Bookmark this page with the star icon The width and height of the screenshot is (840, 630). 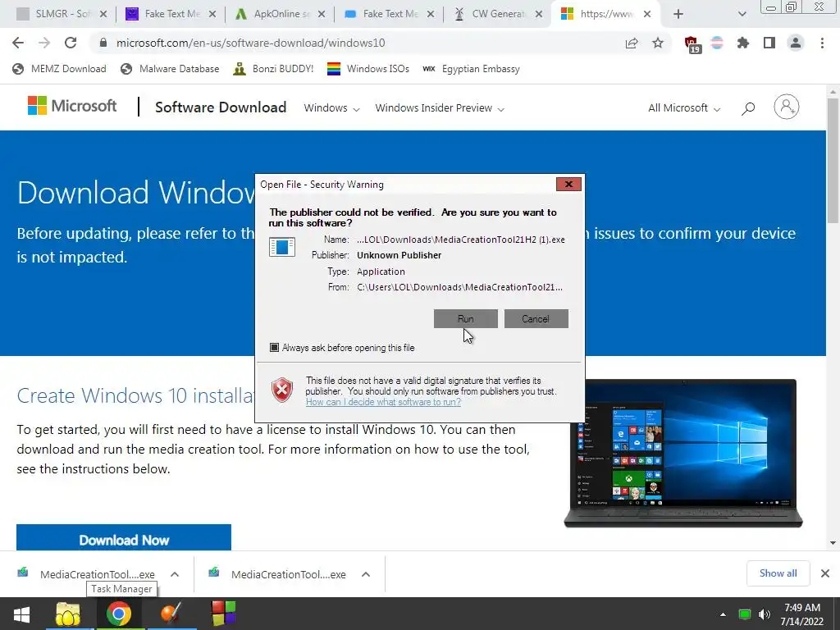click(x=658, y=43)
